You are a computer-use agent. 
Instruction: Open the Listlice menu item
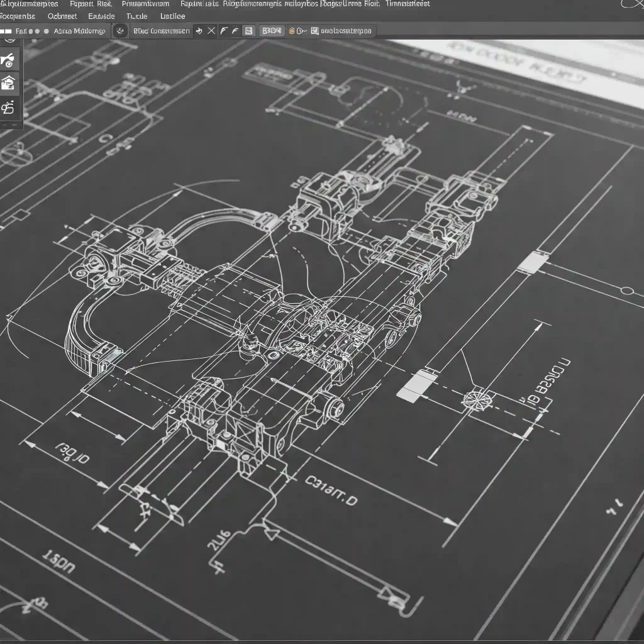[x=172, y=16]
